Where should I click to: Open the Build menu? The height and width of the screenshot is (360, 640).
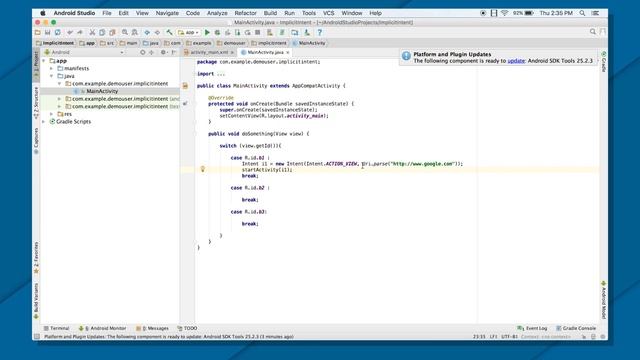pyautogui.click(x=270, y=13)
